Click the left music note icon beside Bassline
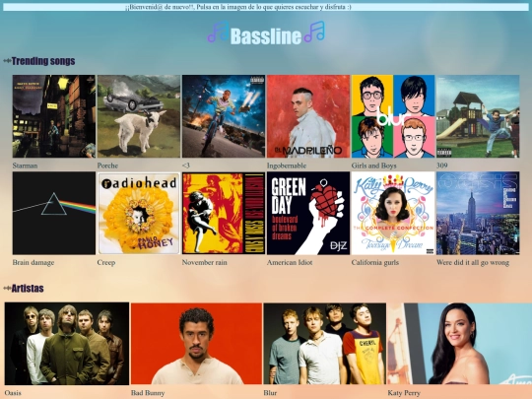Image resolution: width=532 pixels, height=399 pixels. pyautogui.click(x=218, y=32)
